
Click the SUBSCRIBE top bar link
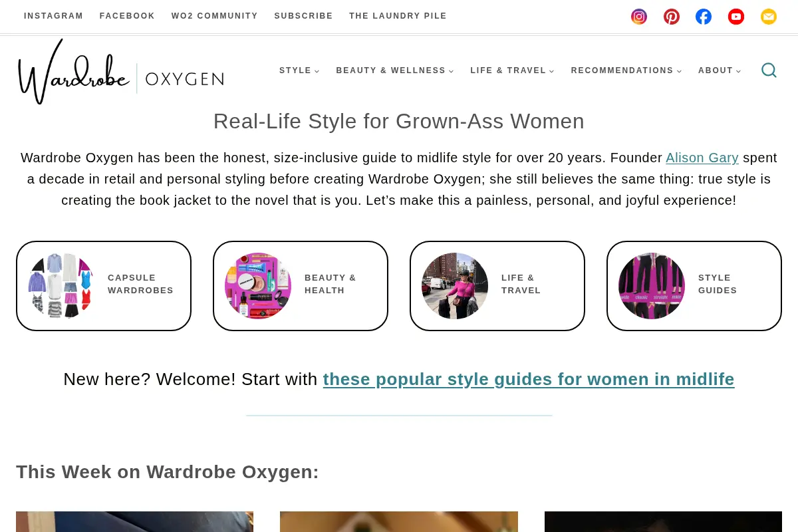tap(304, 16)
